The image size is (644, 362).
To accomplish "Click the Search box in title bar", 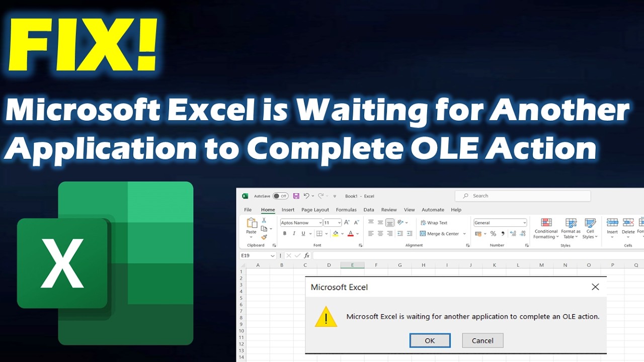I will (523, 196).
